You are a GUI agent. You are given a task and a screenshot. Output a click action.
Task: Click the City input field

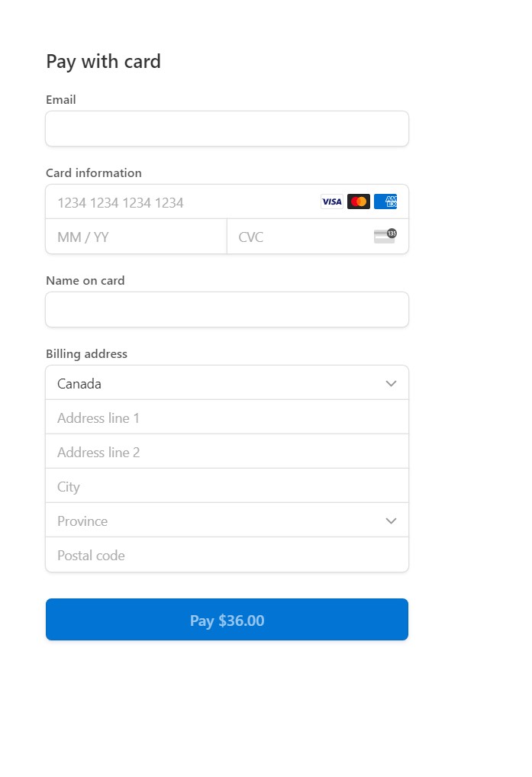pos(227,487)
